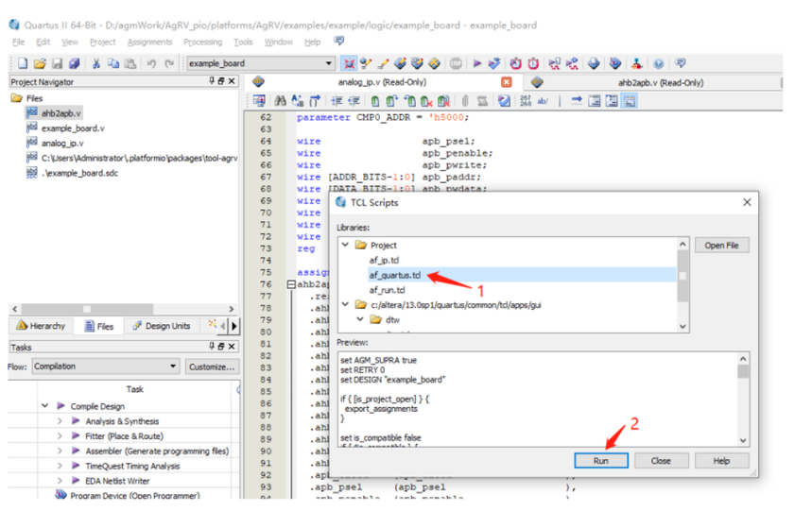Click Program Device (Open Programmer) task
Screen dimensions: 812x511
[x=134, y=496]
